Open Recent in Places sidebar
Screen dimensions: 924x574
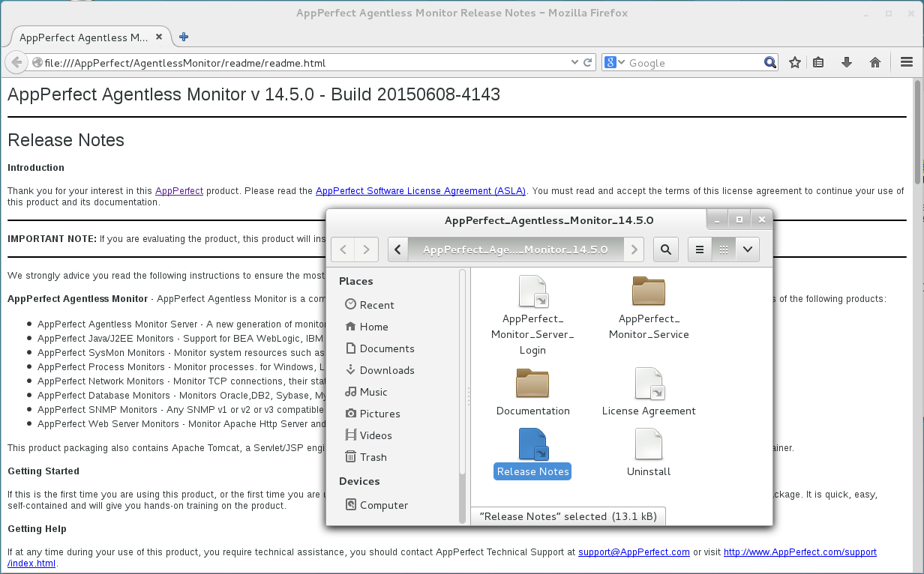pos(369,305)
